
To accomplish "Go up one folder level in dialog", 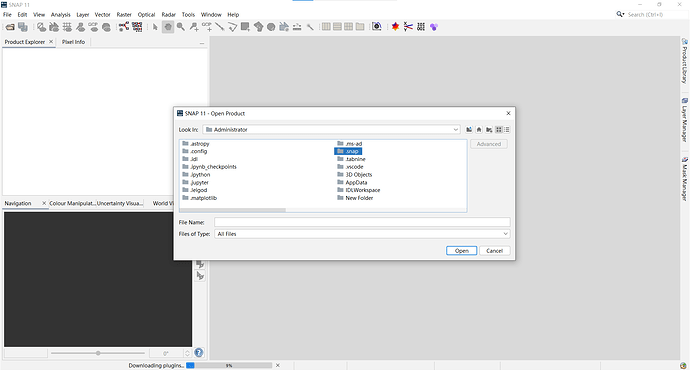I will point(469,129).
